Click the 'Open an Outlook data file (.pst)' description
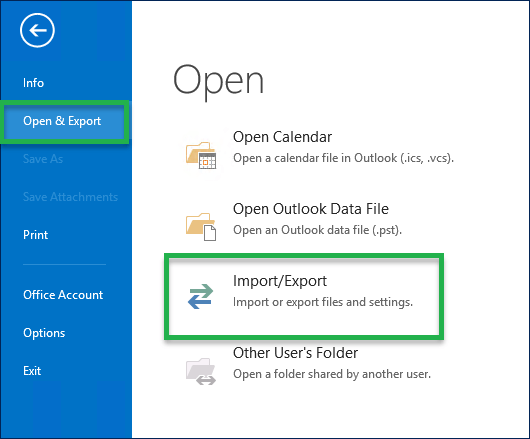 coord(317,230)
